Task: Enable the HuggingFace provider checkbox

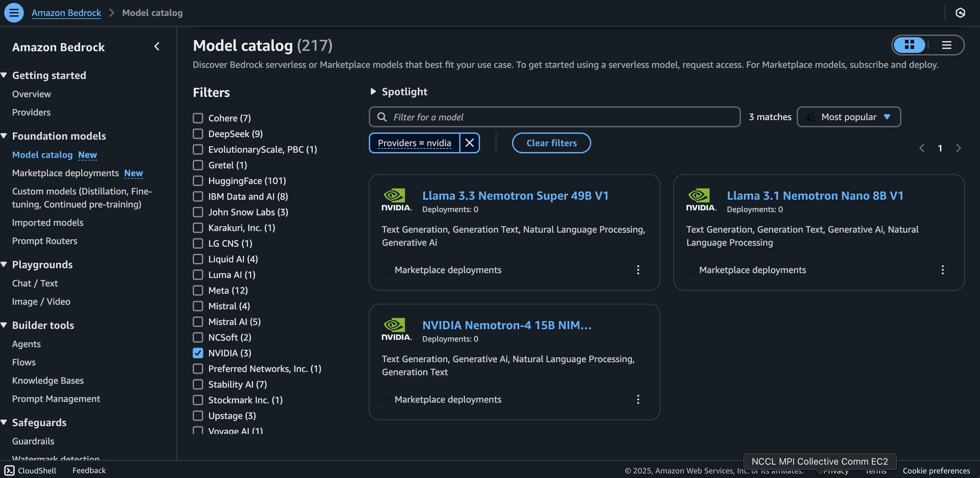Action: pyautogui.click(x=198, y=181)
